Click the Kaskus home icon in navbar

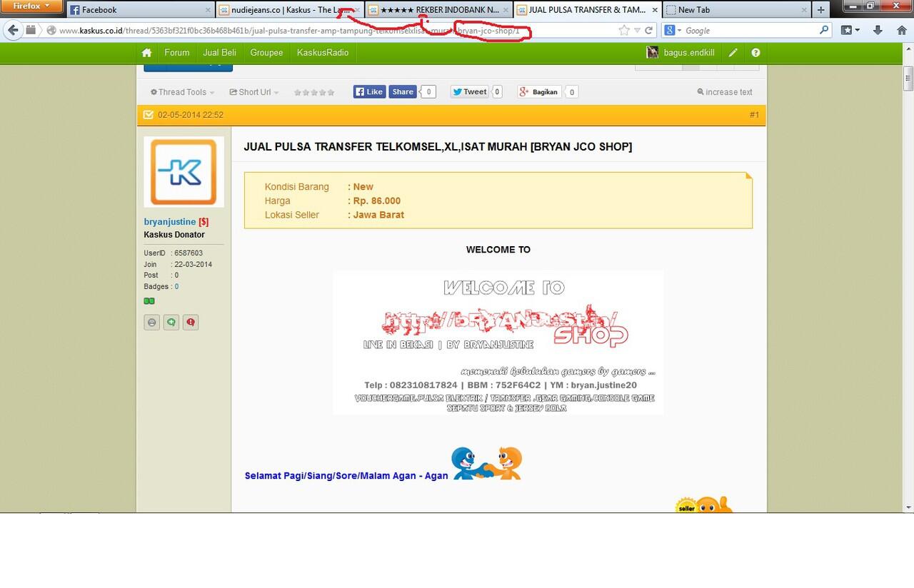tap(146, 53)
